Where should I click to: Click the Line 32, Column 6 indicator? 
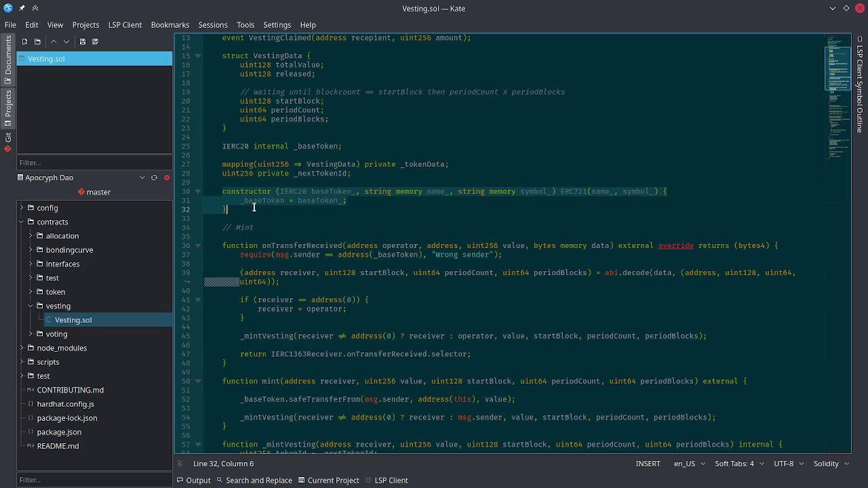pos(223,464)
